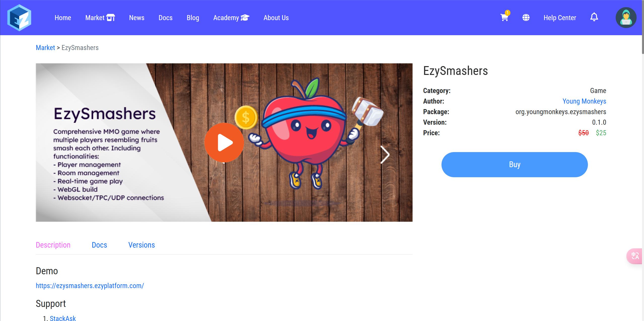Open Academy in navbar

(x=231, y=18)
